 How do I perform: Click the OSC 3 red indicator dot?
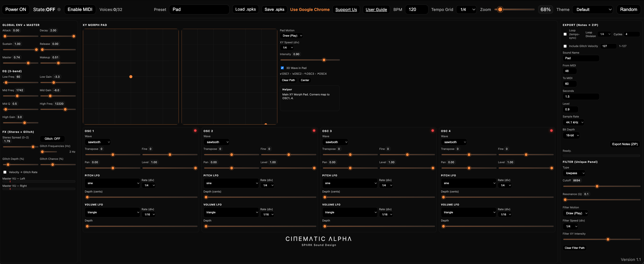point(433,130)
